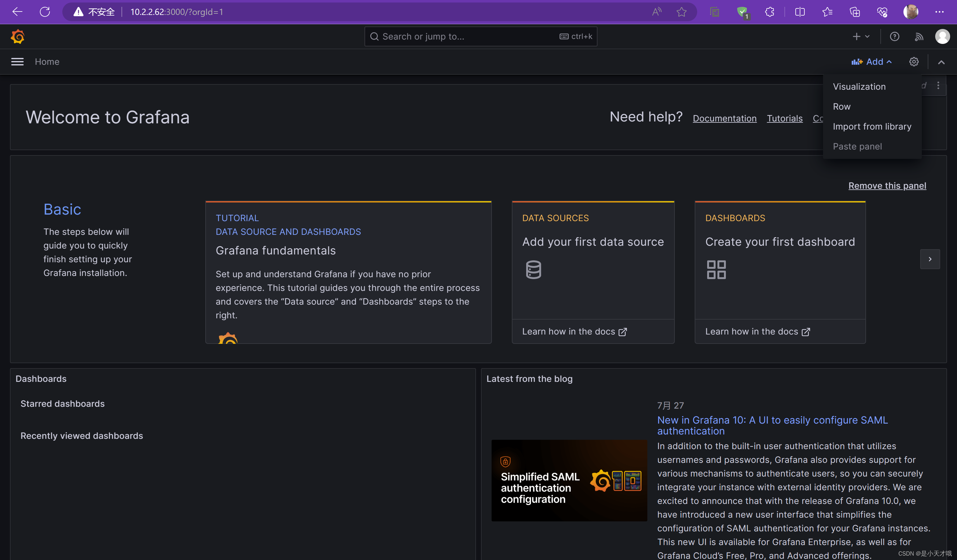The height and width of the screenshot is (560, 957).
Task: Click the Grafana logo icon
Action: tap(17, 36)
